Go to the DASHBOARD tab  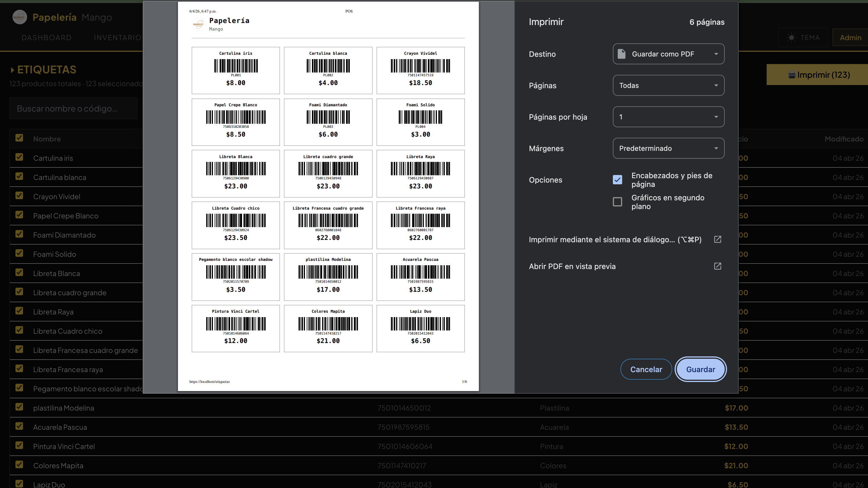tap(47, 38)
